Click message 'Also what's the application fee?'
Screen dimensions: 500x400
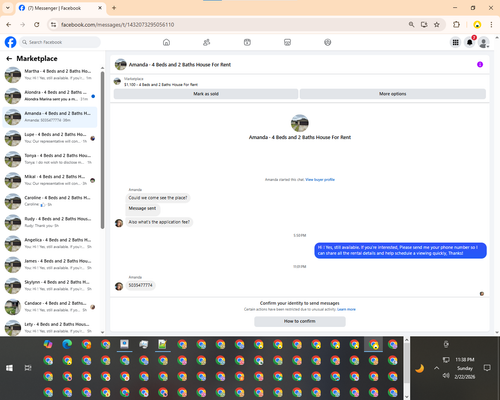pyautogui.click(x=159, y=222)
